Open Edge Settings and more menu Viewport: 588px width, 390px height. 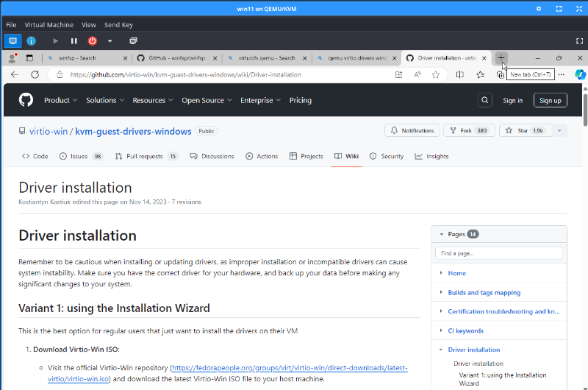561,75
